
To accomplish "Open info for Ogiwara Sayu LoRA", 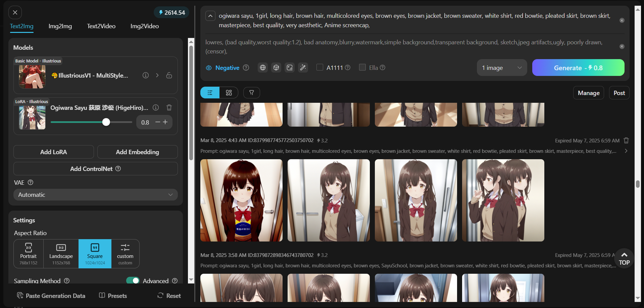I will point(156,107).
